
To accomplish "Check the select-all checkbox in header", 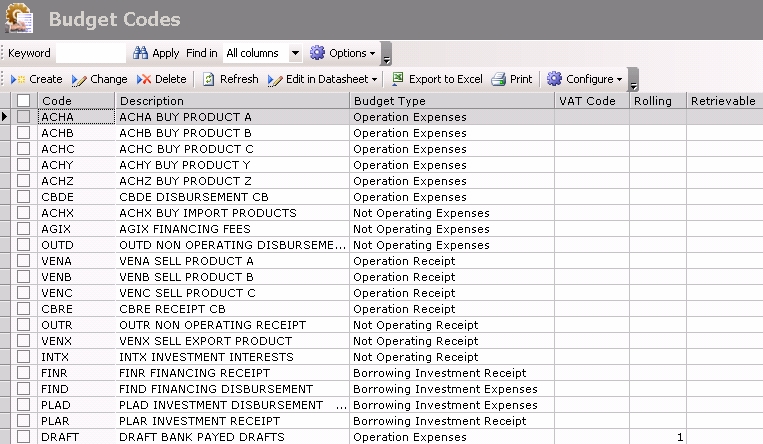I will tap(24, 101).
